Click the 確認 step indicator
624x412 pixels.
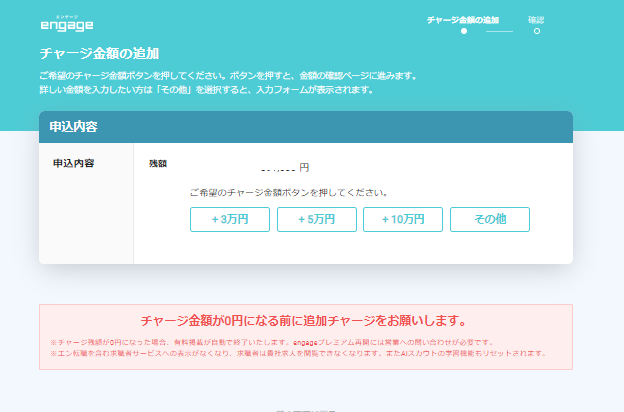536,24
